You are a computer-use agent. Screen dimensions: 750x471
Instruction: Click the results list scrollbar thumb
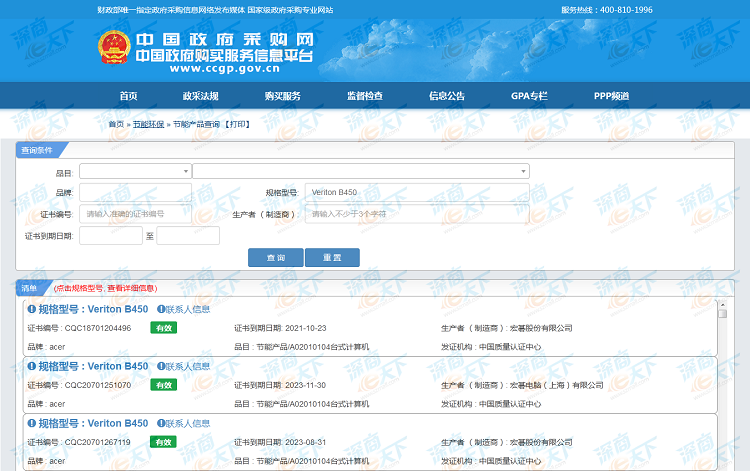click(x=722, y=314)
